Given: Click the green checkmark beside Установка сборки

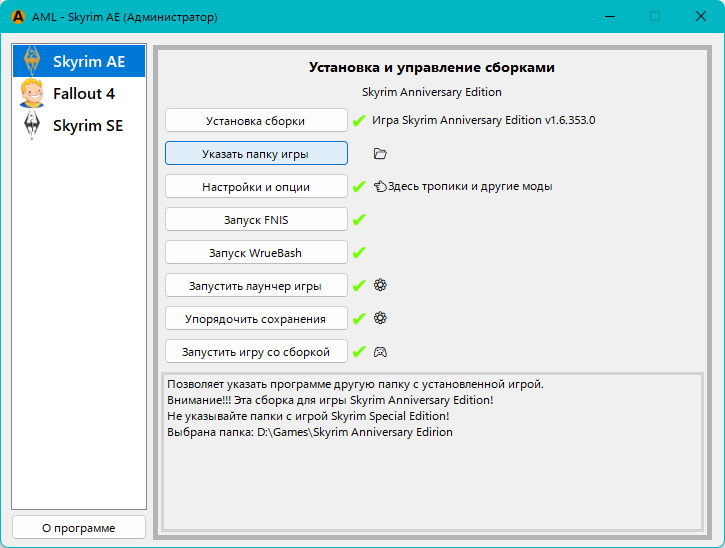Looking at the screenshot, I should tap(359, 121).
